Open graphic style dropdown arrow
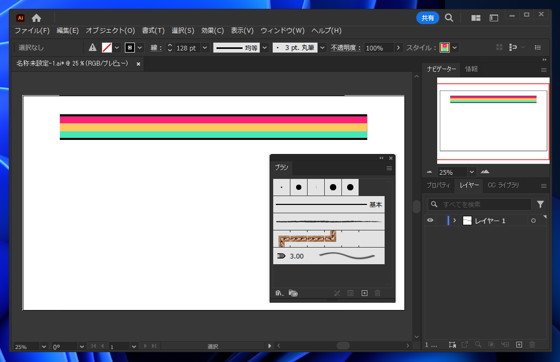 [x=455, y=47]
